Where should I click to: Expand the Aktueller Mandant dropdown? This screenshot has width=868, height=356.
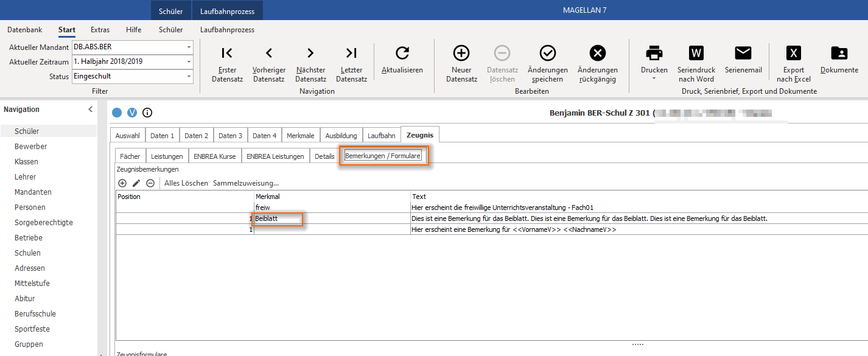click(189, 47)
